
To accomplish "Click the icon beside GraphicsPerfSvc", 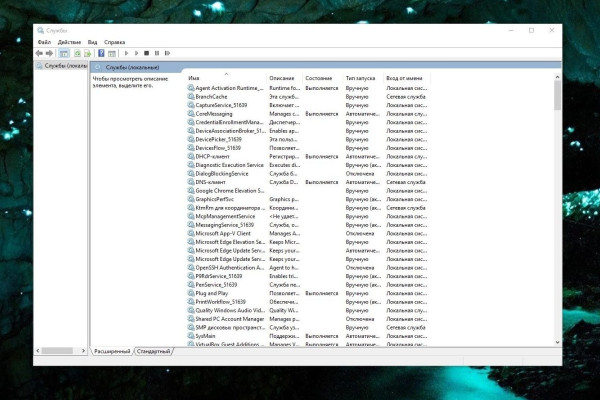I will click(x=191, y=199).
